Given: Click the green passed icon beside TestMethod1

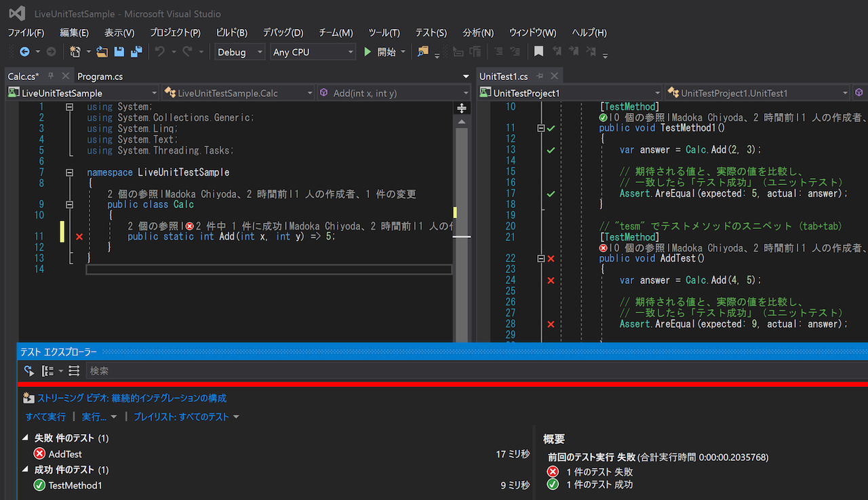Looking at the screenshot, I should pos(39,485).
